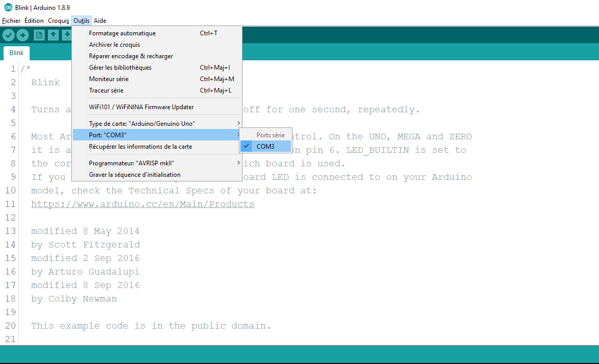Choose Réparer encodage & recharger

(157, 56)
